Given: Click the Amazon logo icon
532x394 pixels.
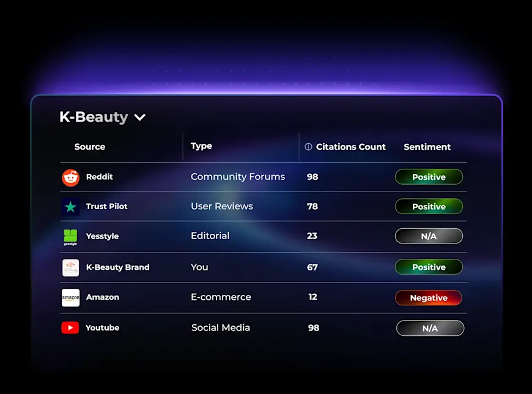Looking at the screenshot, I should pyautogui.click(x=70, y=298).
